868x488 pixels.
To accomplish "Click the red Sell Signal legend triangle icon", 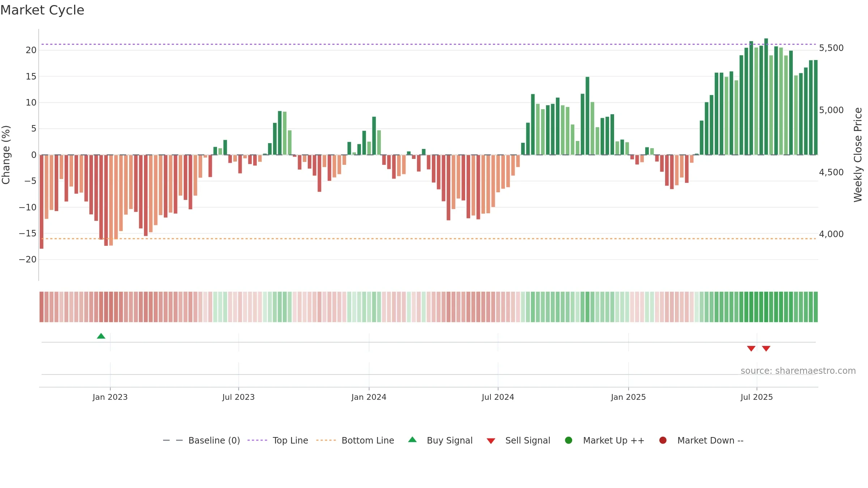I will [x=491, y=441].
